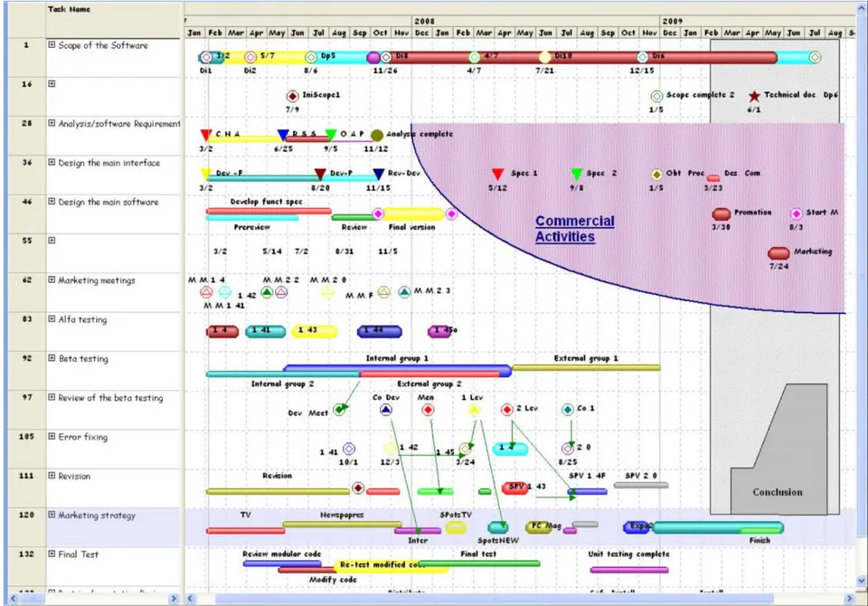868x606 pixels.
Task: Select the teal 1 41 Alfa testing bar
Action: [x=266, y=331]
